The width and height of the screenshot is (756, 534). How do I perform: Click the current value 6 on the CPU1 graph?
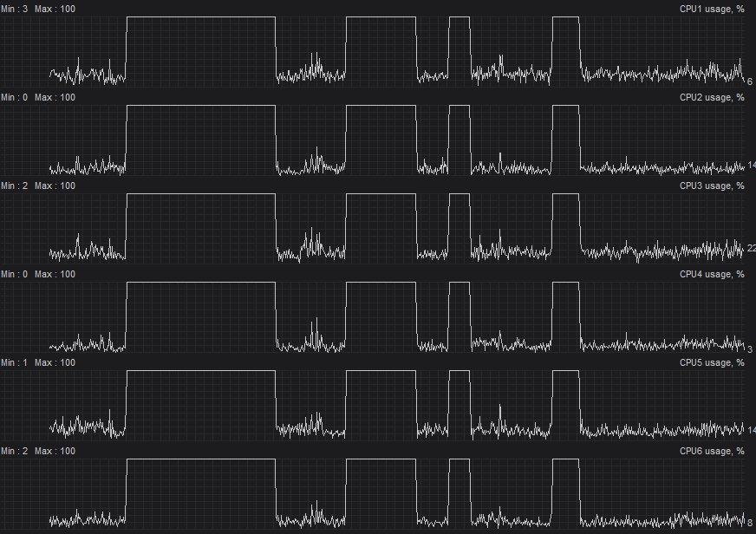coord(750,81)
